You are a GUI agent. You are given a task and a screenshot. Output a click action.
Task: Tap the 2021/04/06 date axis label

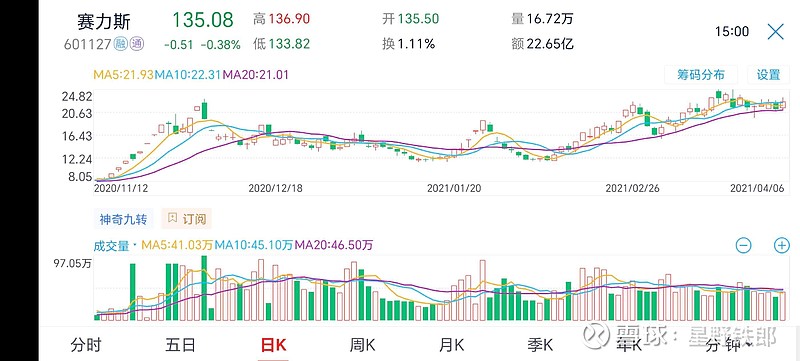tap(758, 188)
